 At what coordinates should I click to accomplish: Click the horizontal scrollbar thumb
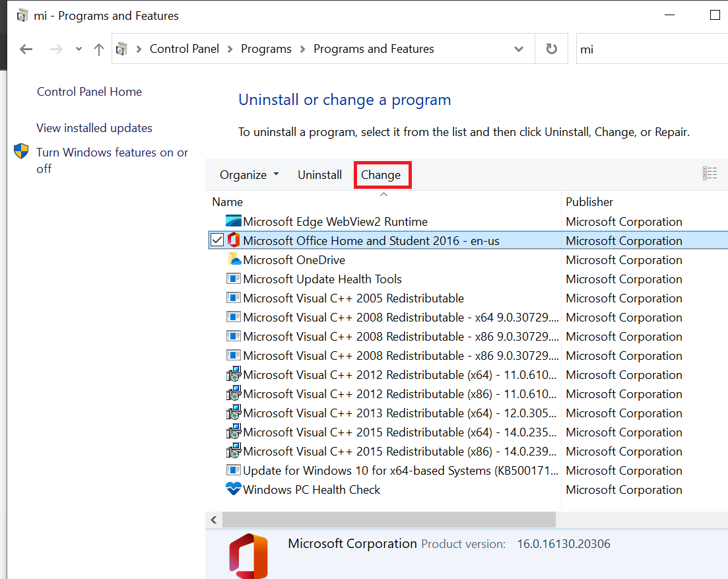[x=389, y=519]
